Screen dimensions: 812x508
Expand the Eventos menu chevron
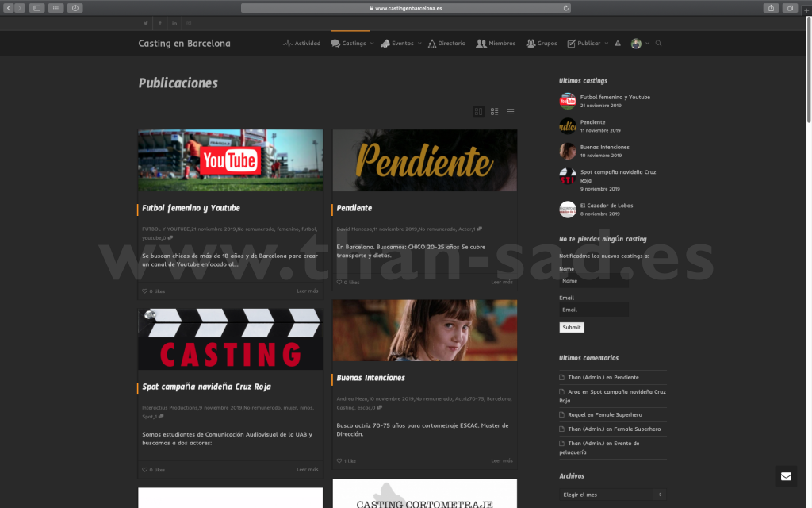click(419, 44)
